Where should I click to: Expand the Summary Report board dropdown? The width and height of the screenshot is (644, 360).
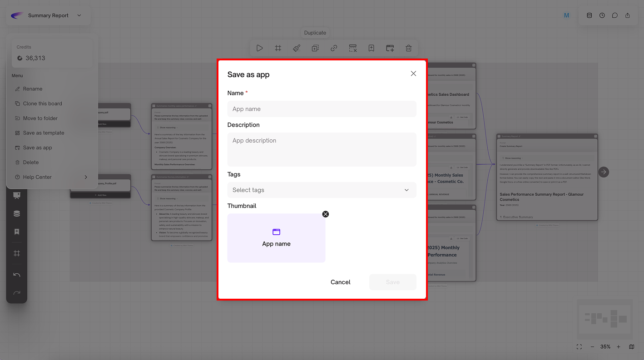79,15
